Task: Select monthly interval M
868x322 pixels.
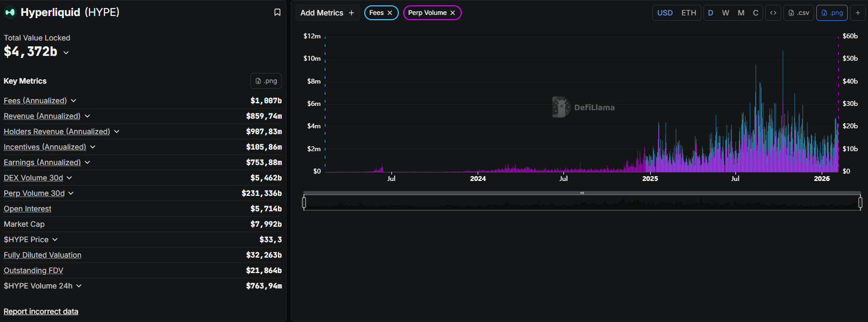Action: pyautogui.click(x=741, y=13)
